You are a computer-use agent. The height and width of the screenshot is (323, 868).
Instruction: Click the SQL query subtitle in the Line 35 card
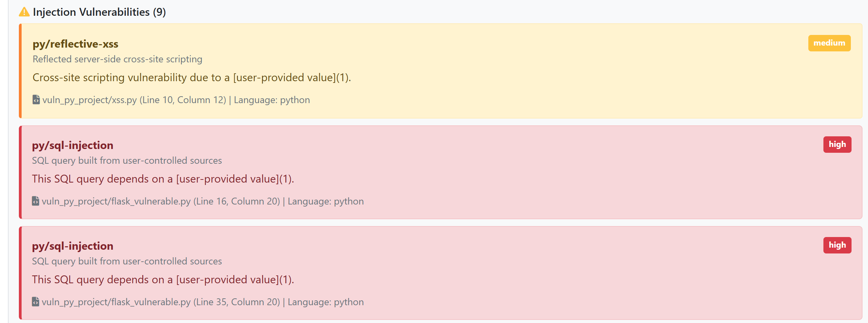coord(127,261)
